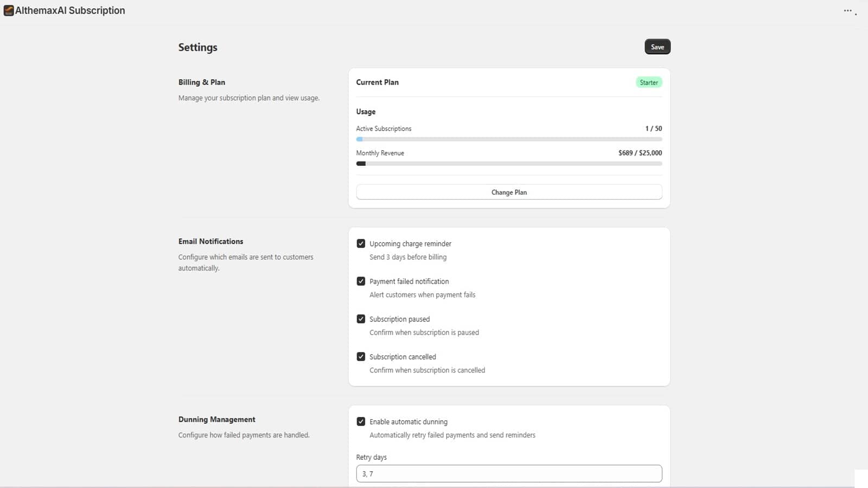Click the Current Plan card title
Viewport: 868px width, 488px height.
[x=377, y=82]
